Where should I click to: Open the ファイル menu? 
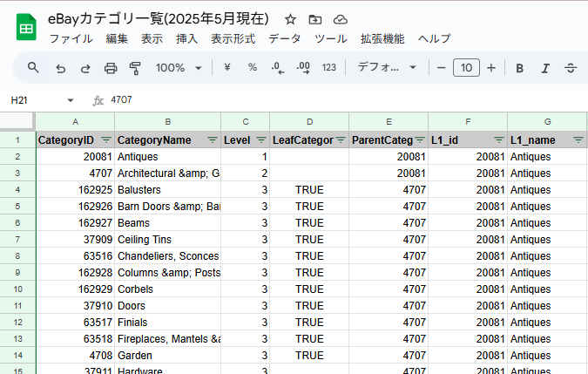point(71,38)
